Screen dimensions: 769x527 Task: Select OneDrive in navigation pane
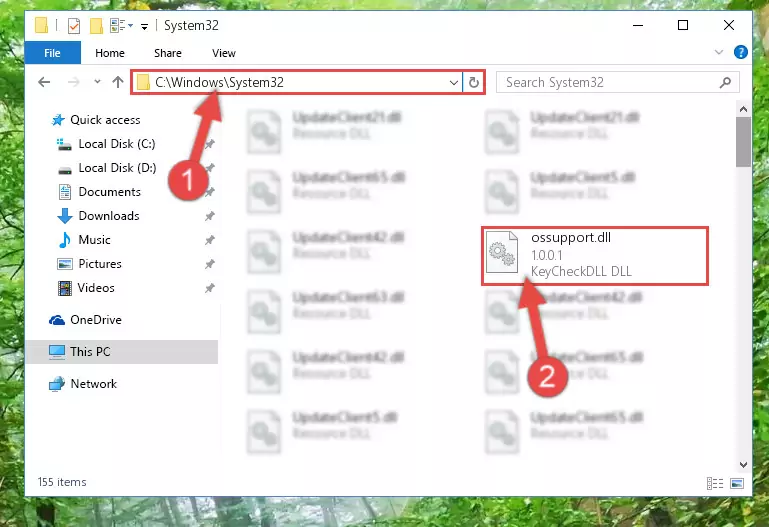click(96, 320)
